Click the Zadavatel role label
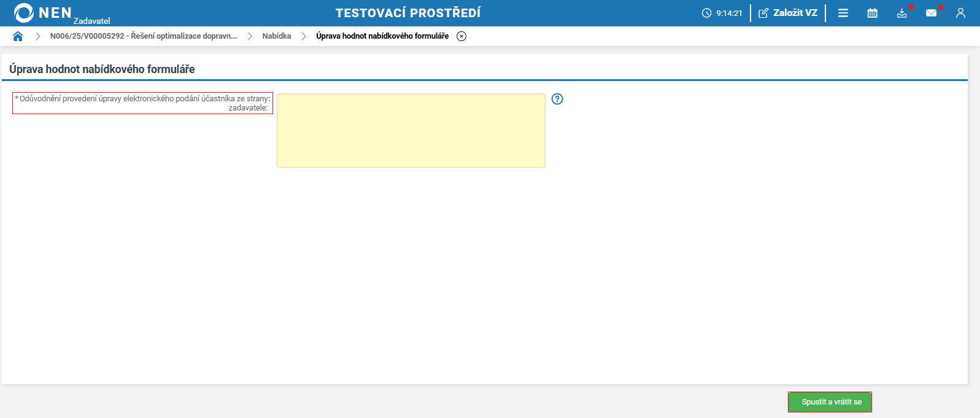Image resolution: width=980 pixels, height=418 pixels. [91, 21]
